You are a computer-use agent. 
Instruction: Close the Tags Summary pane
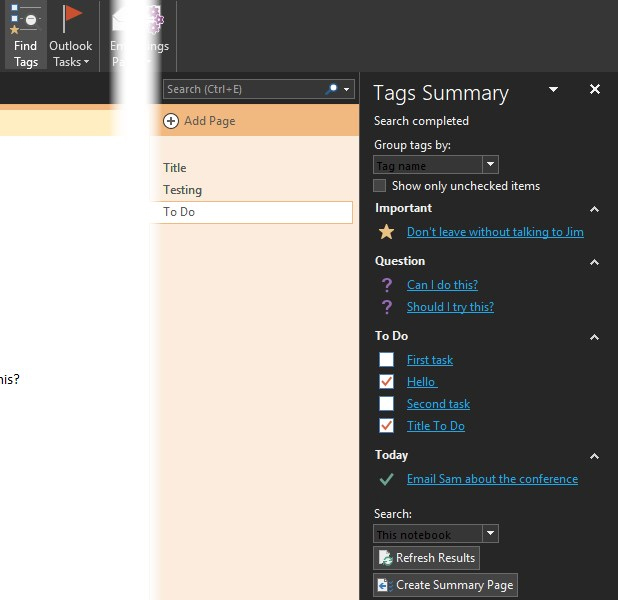(x=595, y=89)
